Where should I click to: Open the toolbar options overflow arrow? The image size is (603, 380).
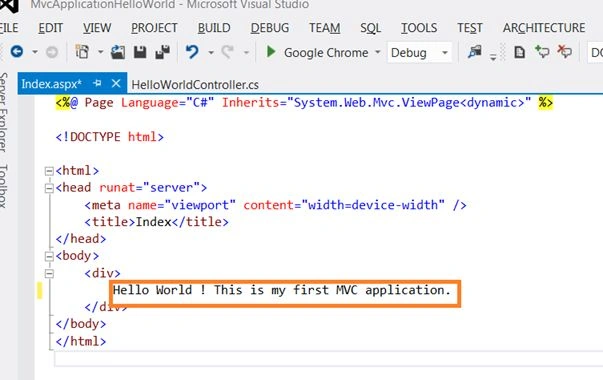tap(493, 58)
